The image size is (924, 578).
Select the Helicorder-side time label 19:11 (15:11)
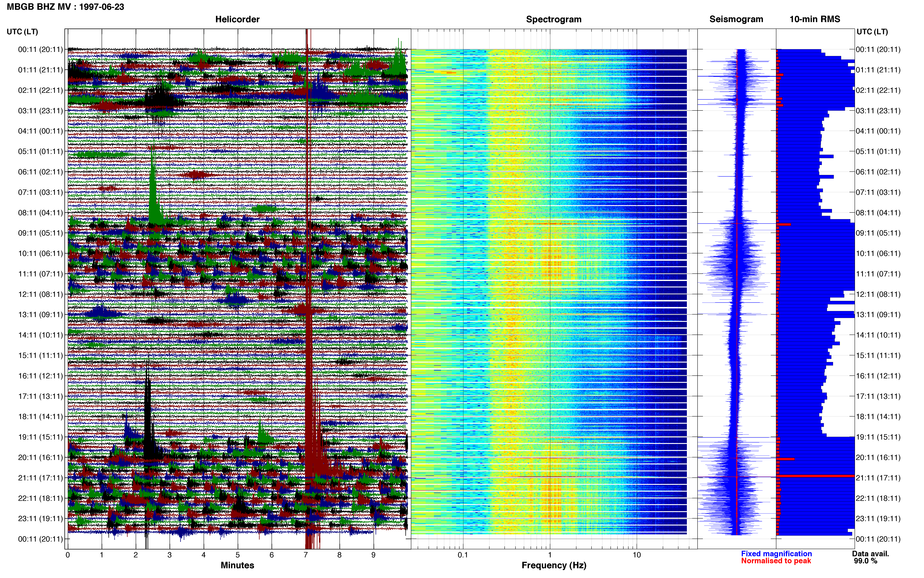click(40, 437)
